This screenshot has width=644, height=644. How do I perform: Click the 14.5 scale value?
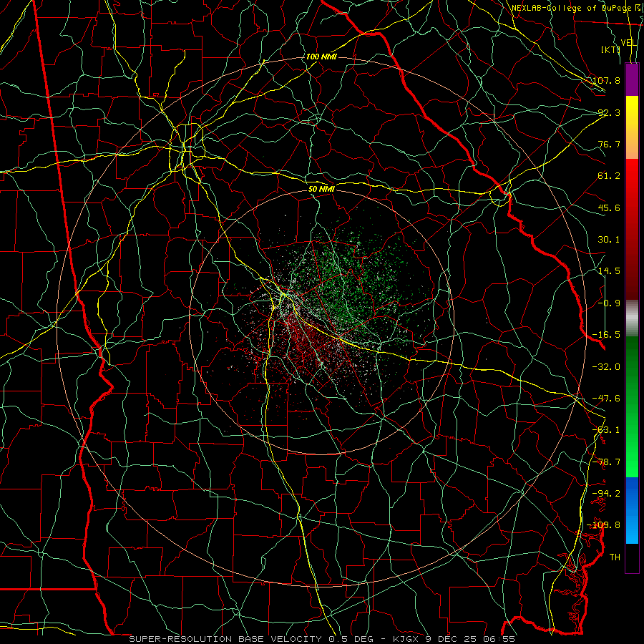click(609, 271)
